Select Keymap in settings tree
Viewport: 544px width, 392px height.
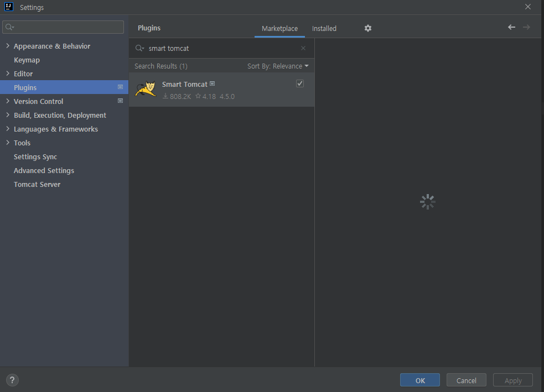tap(27, 60)
